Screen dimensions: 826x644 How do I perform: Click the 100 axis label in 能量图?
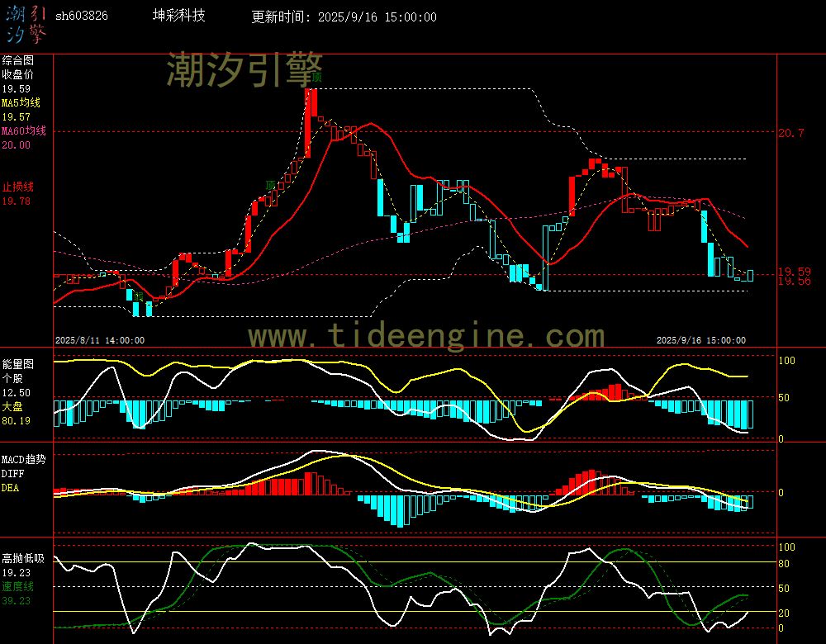tap(786, 361)
